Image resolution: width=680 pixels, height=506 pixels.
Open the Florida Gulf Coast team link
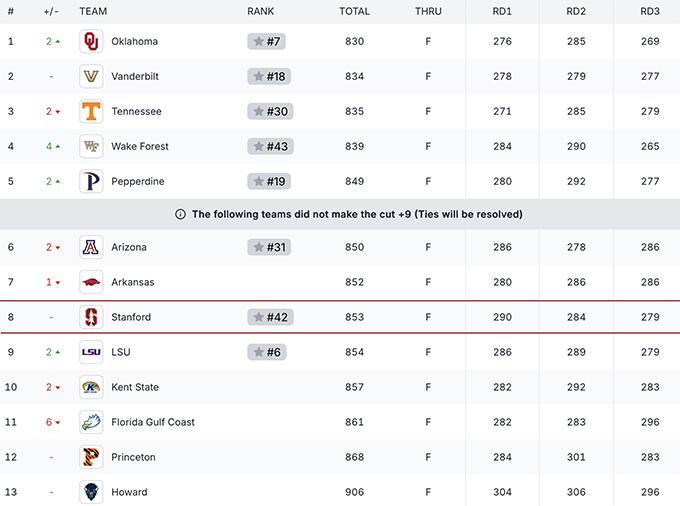153,422
